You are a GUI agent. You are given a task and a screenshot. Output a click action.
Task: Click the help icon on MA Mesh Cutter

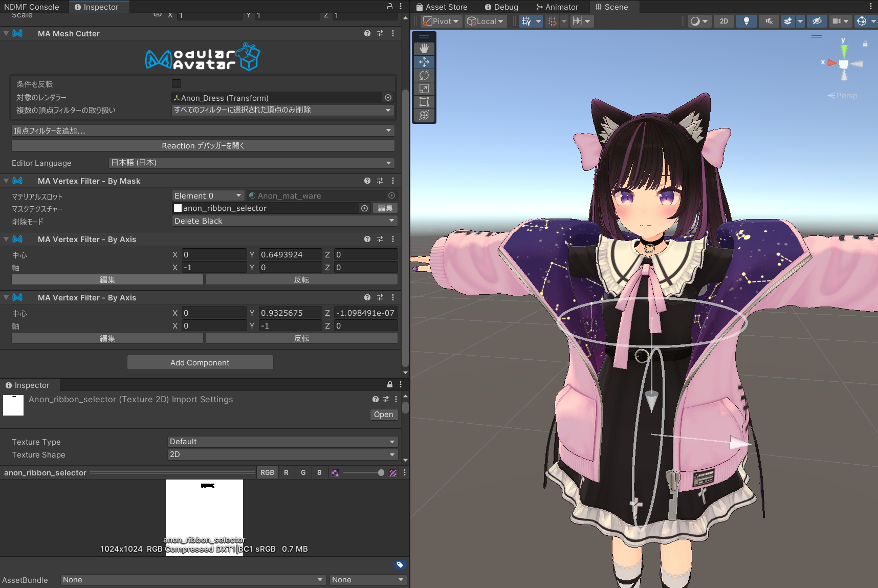tap(367, 33)
